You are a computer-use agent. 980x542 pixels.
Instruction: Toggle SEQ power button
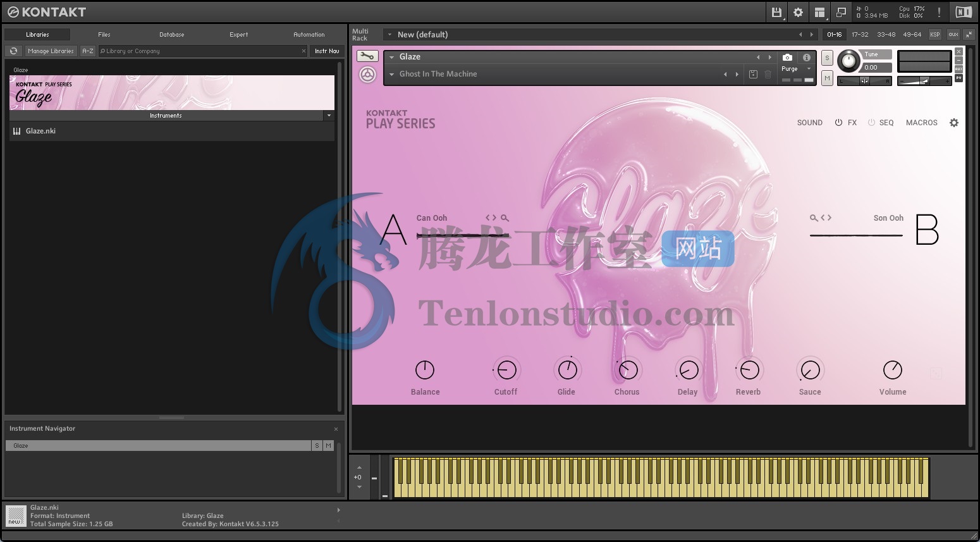pos(871,123)
